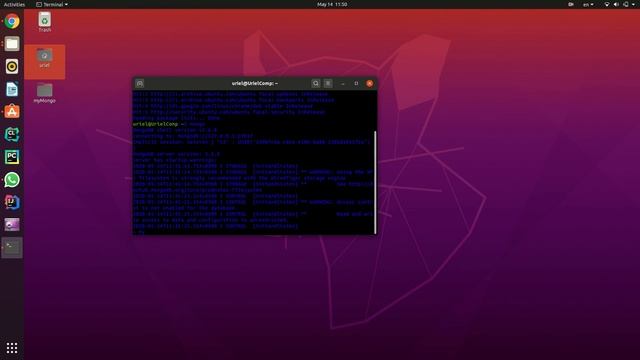The image size is (640, 360).
Task: Open new tab button in terminal titlebar
Action: [140, 83]
